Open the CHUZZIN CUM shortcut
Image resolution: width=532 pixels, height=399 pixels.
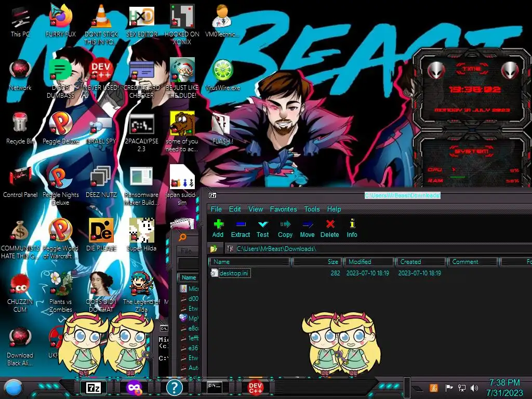pyautogui.click(x=20, y=292)
